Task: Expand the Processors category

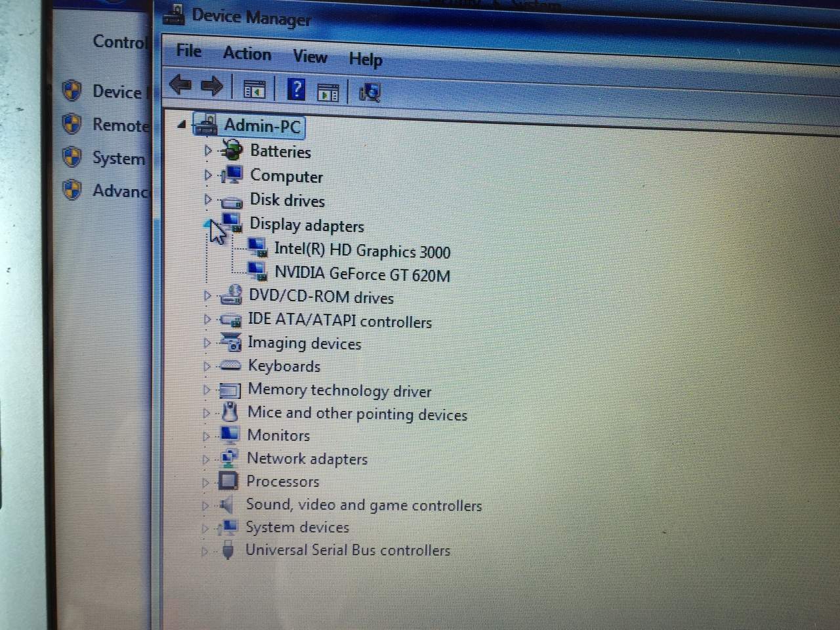Action: [x=205, y=482]
